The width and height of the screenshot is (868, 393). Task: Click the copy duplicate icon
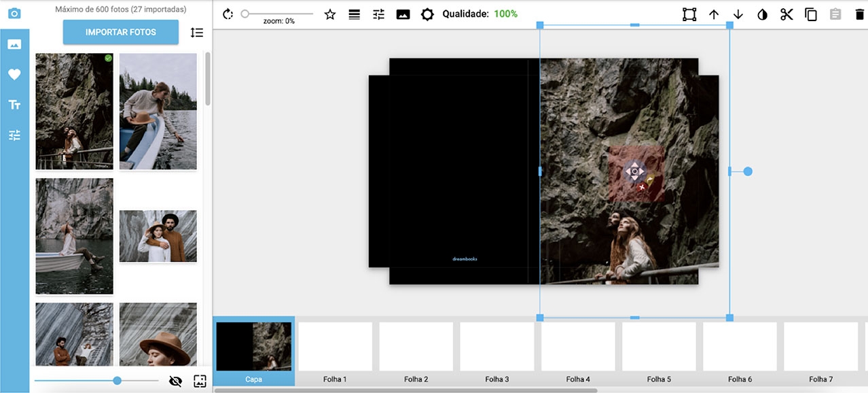811,14
